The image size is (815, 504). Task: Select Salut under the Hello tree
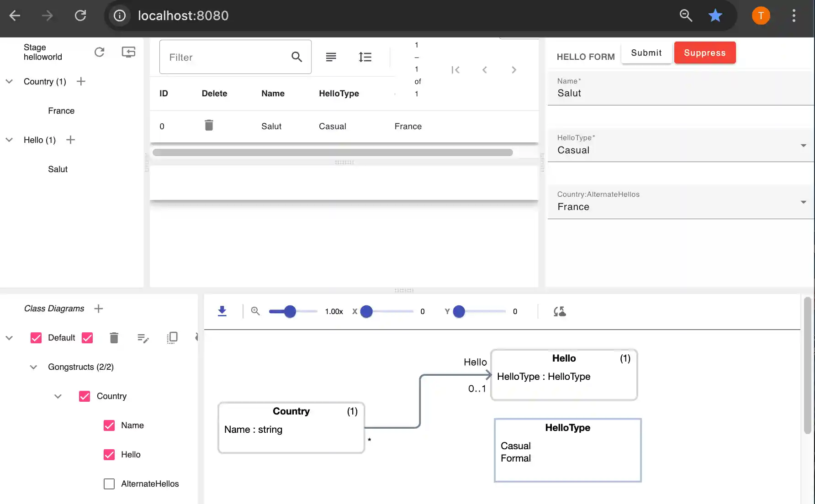point(58,169)
